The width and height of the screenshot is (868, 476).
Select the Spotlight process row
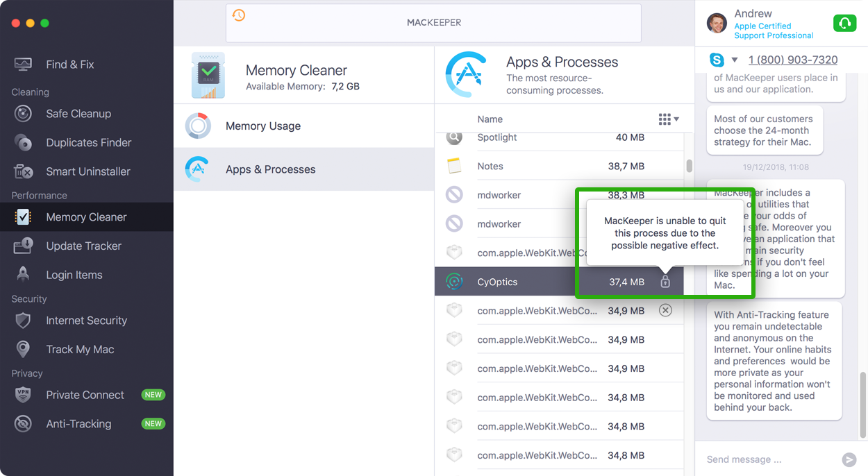[559, 137]
